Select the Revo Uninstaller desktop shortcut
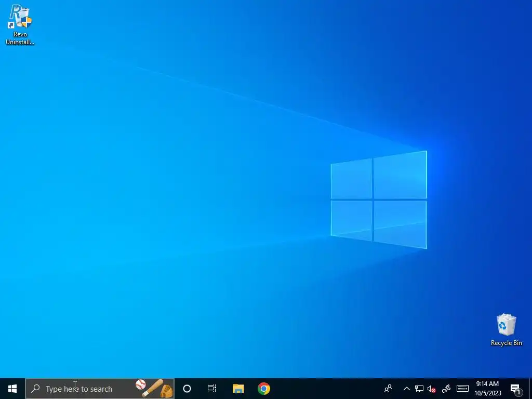The image size is (532, 399). 20,25
